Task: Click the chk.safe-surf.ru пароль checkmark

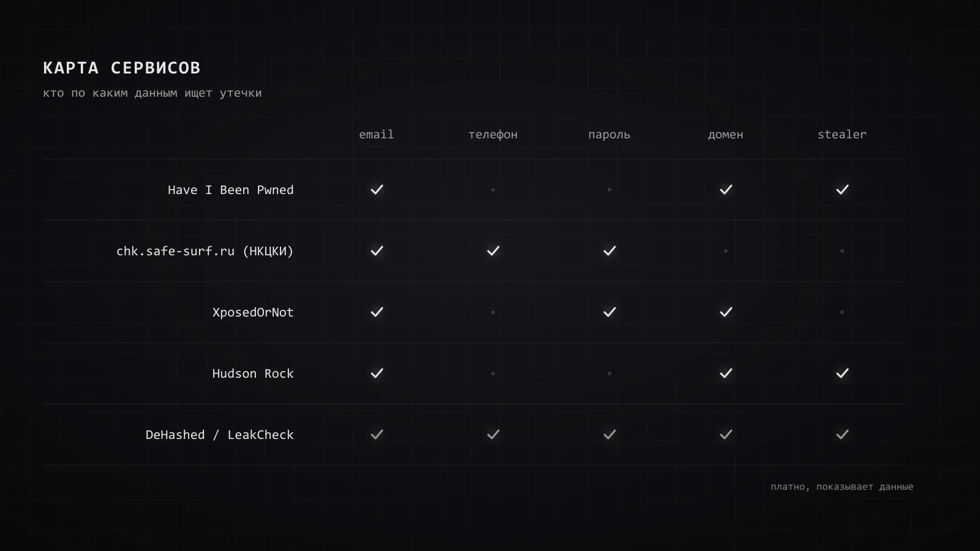Action: (609, 251)
